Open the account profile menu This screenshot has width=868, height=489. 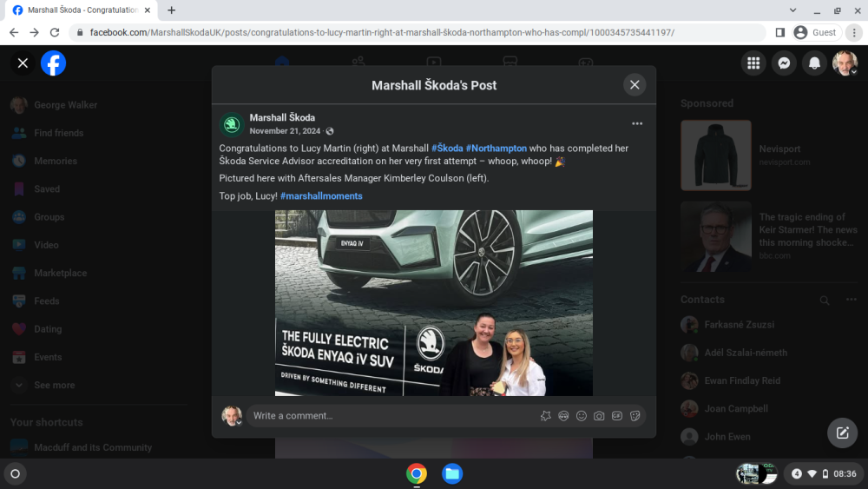[x=845, y=63]
